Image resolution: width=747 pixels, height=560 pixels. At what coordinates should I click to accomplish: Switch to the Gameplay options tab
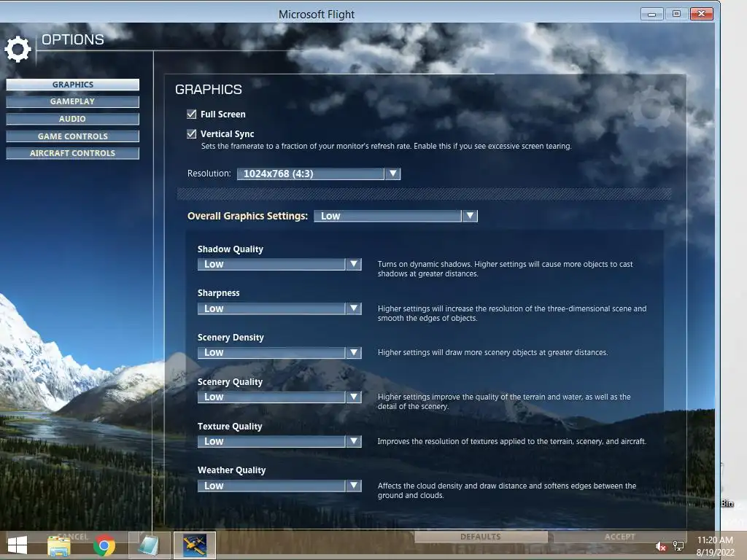click(72, 101)
